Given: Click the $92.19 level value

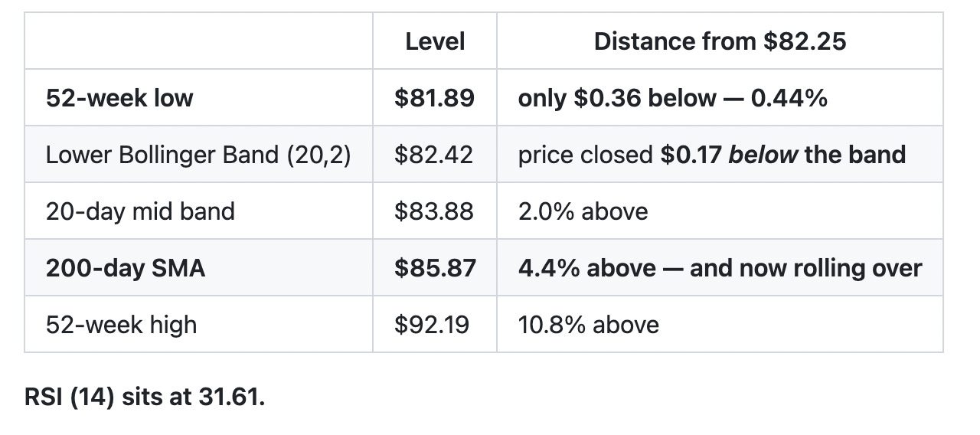Looking at the screenshot, I should point(432,325).
